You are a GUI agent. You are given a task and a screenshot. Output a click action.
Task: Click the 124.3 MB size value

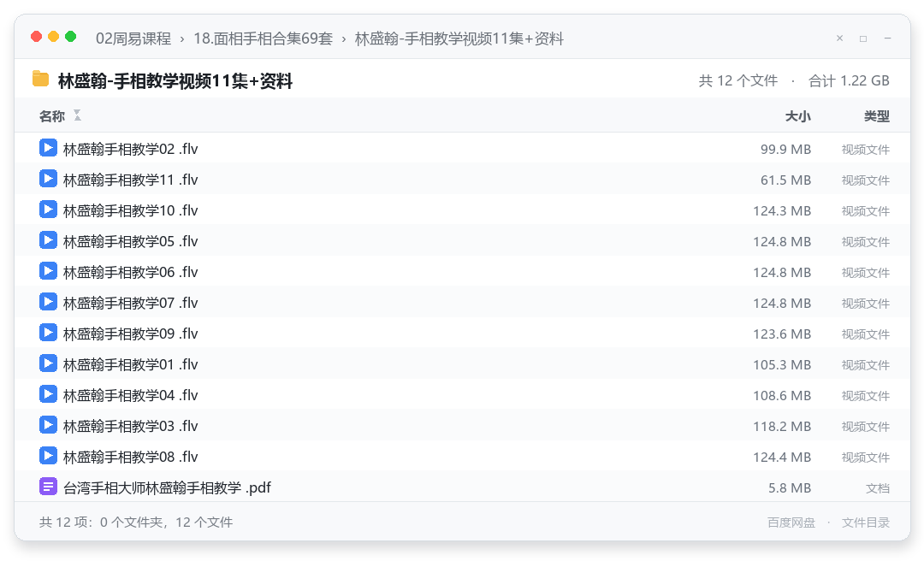[782, 210]
